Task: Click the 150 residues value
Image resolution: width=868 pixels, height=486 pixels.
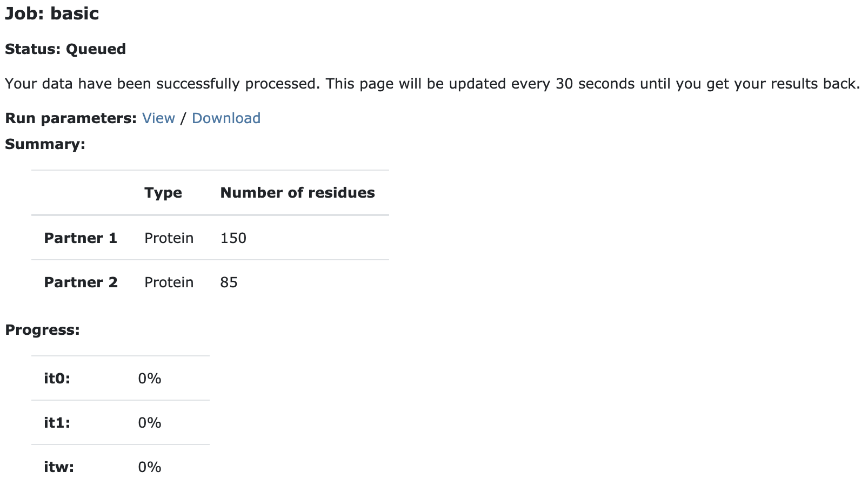Action: 233,238
